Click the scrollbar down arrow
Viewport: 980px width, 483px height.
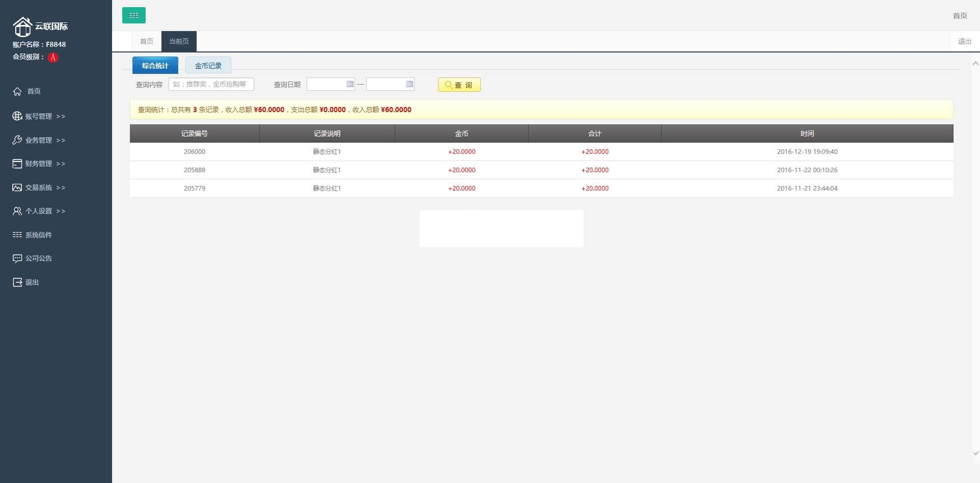pyautogui.click(x=975, y=453)
